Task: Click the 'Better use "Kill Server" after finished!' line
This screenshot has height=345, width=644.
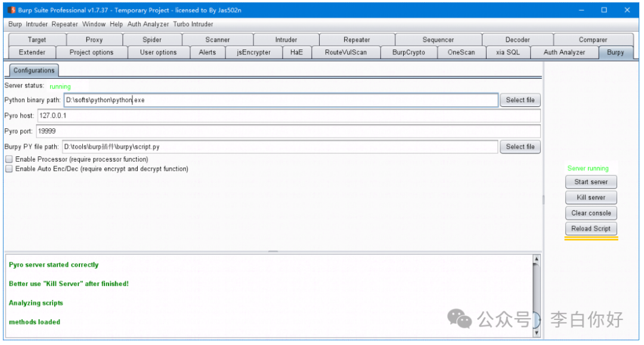Action: click(69, 284)
